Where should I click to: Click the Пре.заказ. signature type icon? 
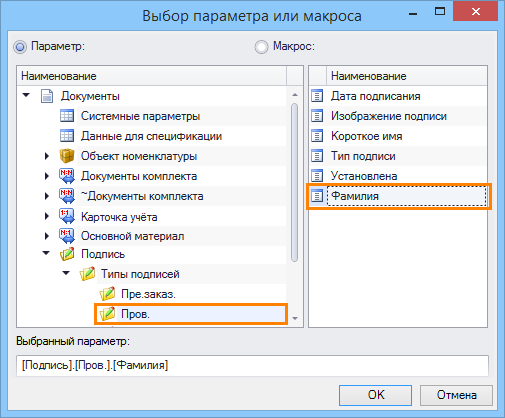[x=107, y=294]
